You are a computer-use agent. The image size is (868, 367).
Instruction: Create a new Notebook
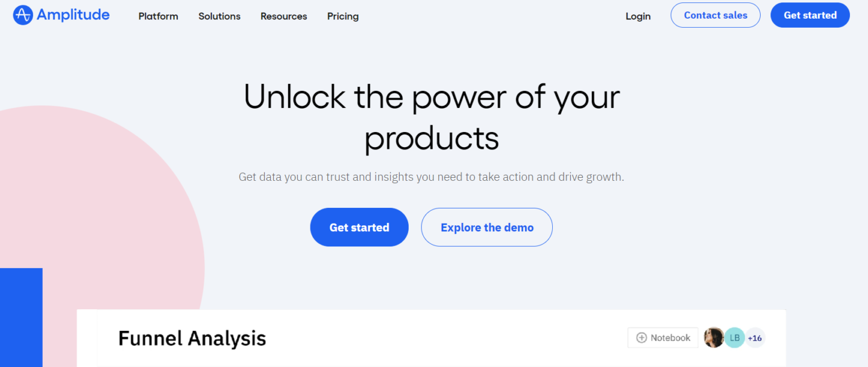point(662,337)
